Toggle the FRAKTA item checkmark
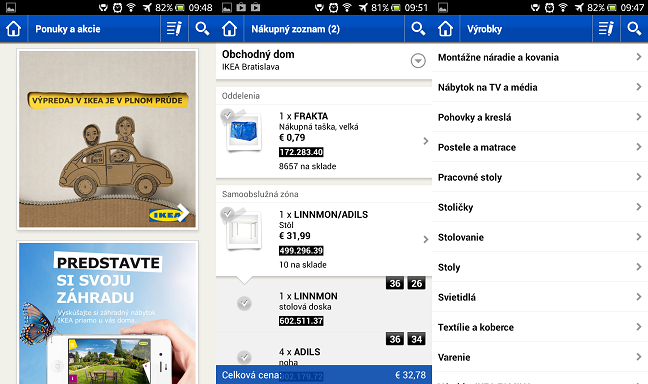The height and width of the screenshot is (384, 648). [x=227, y=116]
